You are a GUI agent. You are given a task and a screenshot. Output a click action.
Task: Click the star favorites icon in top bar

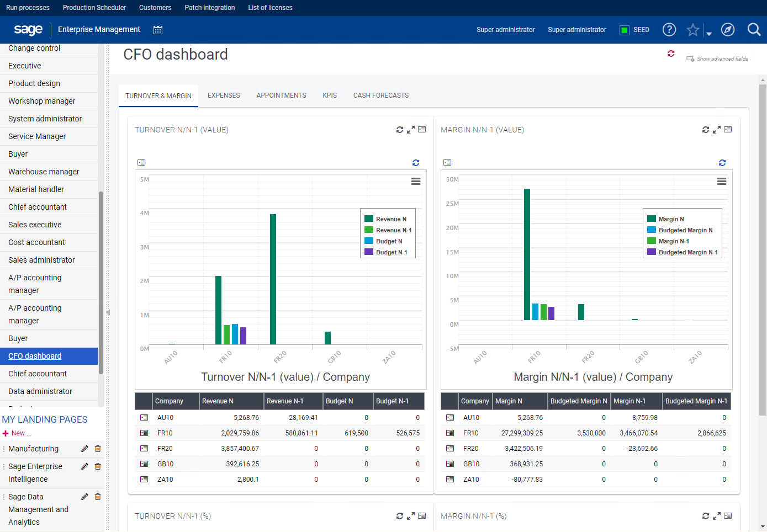692,29
